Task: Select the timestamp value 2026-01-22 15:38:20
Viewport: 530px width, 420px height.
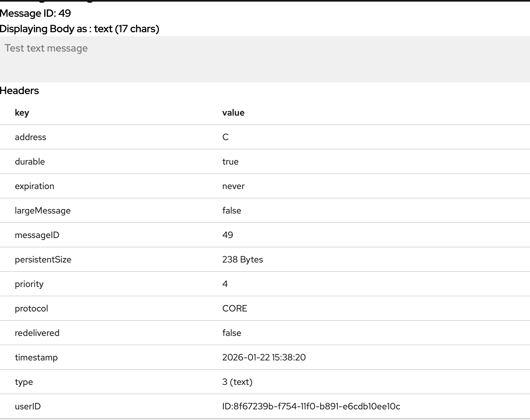Action: (x=264, y=358)
